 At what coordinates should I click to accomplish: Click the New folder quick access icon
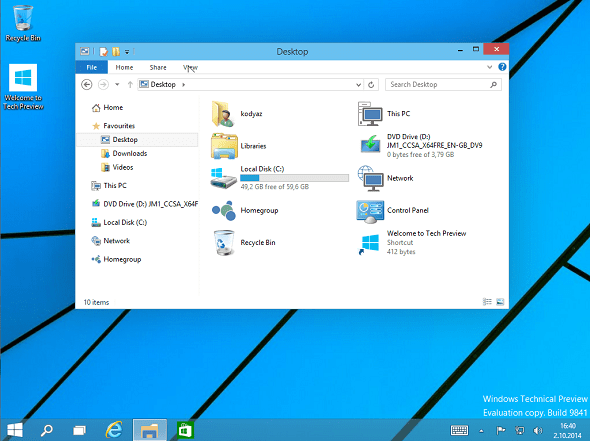[x=116, y=52]
